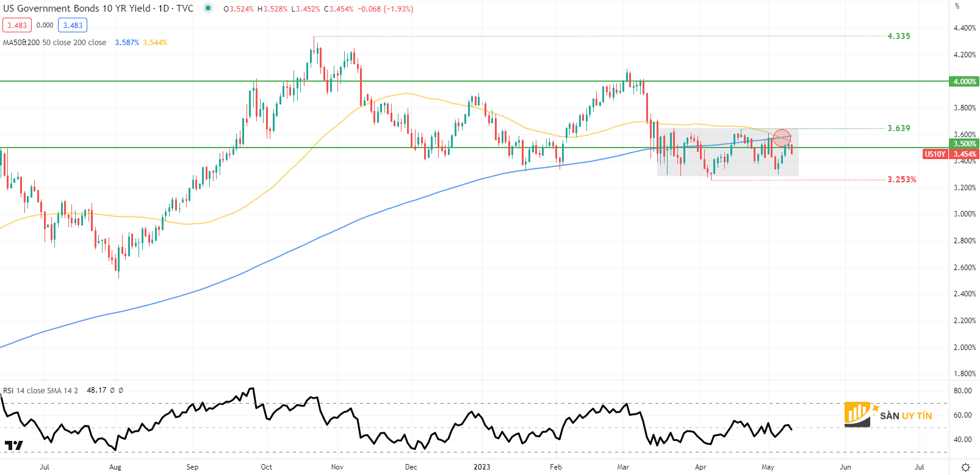Click the RSI axis 40.00 tick
The image size is (980, 475).
pyautogui.click(x=963, y=440)
